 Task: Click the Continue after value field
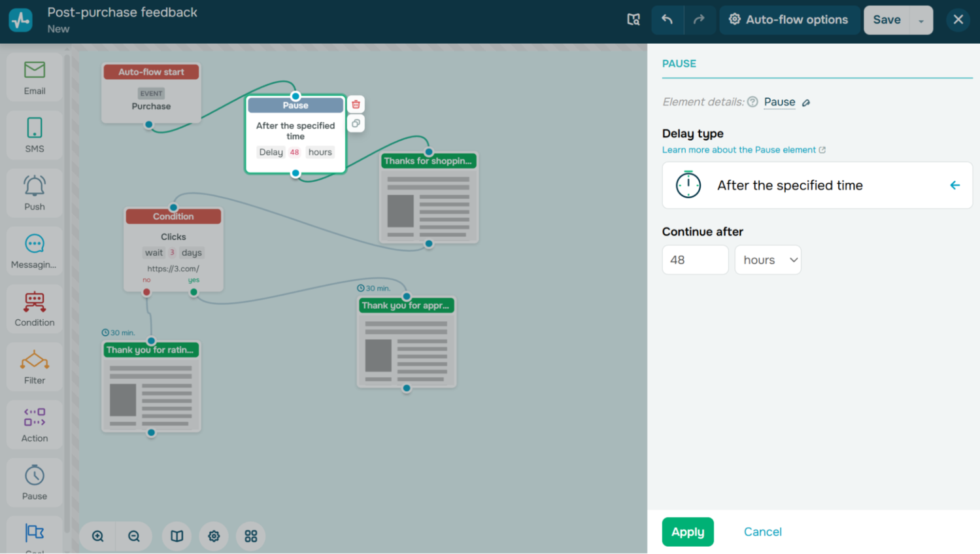pyautogui.click(x=695, y=260)
